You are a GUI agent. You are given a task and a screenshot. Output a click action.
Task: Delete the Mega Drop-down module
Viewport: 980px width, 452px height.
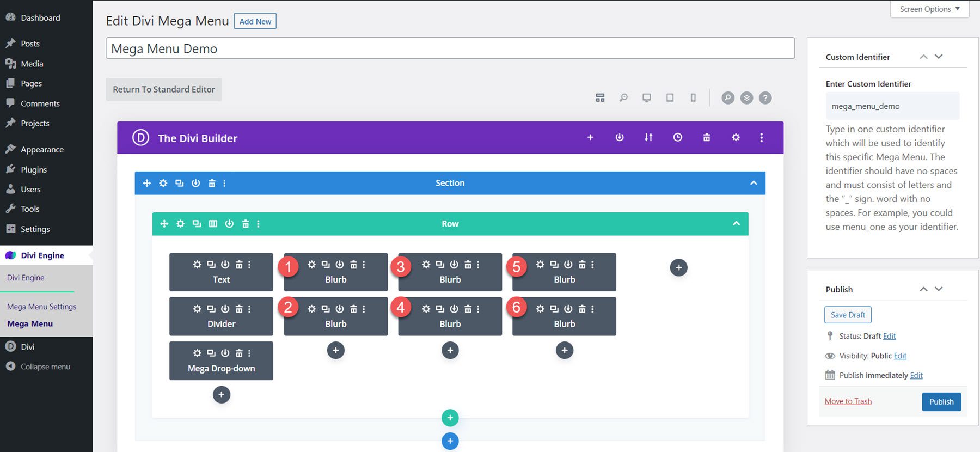click(x=239, y=353)
